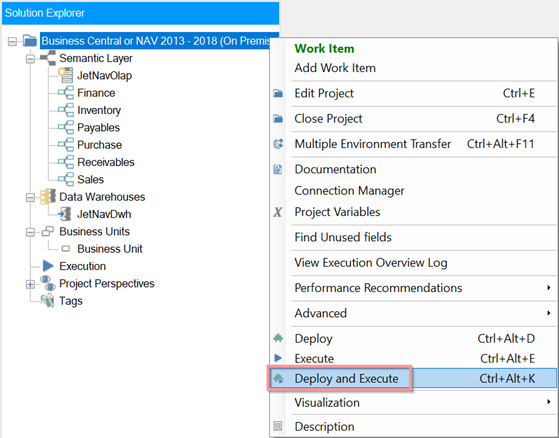The width and height of the screenshot is (559, 438).
Task: Click the Execution play icon in tree
Action: (x=48, y=266)
